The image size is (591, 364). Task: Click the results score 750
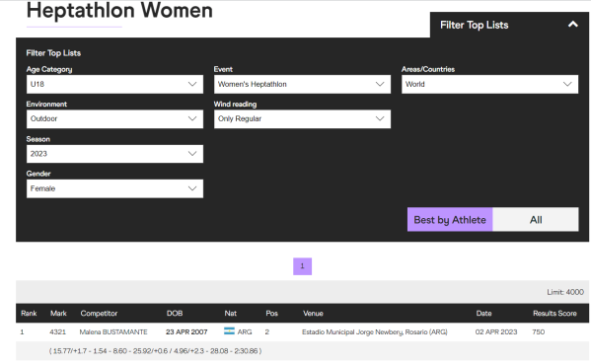(539, 332)
